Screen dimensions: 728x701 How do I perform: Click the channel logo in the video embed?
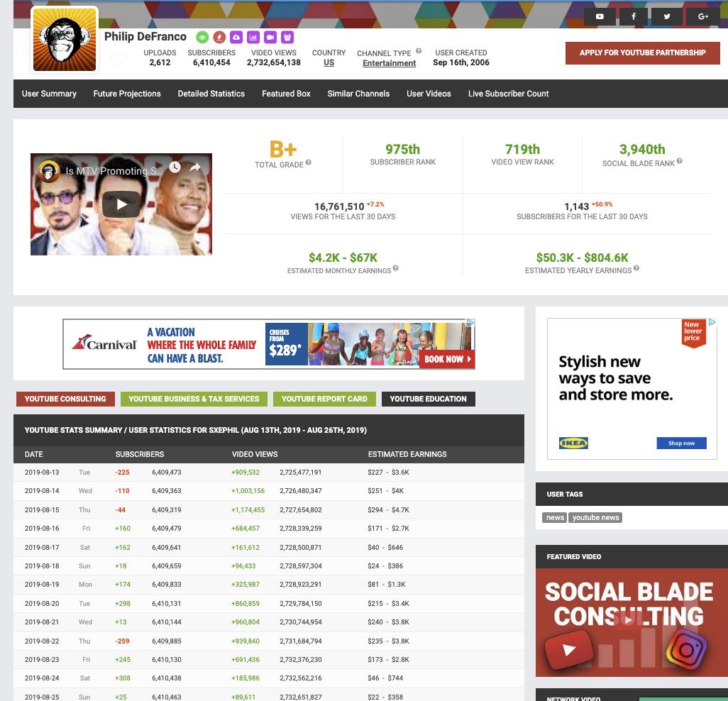tap(48, 171)
